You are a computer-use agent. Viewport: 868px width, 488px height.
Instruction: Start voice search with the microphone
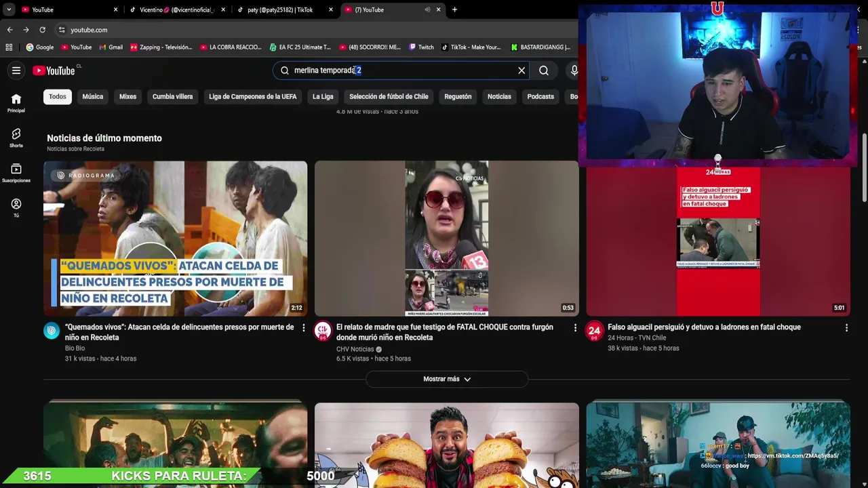574,70
